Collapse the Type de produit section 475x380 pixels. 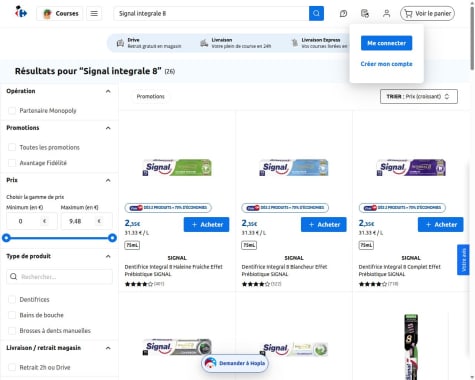pos(108,256)
